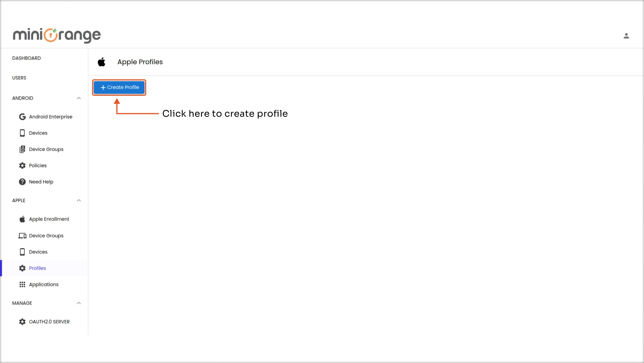Click the miniOrange logo
This screenshot has width=644, height=363.
pyautogui.click(x=57, y=35)
